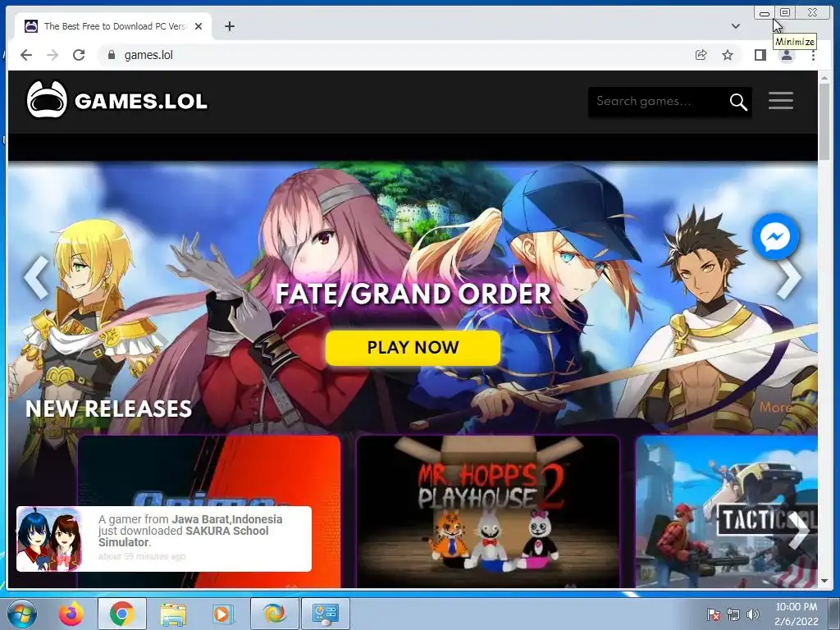Click the vertical scrollbar thumb

click(825, 123)
